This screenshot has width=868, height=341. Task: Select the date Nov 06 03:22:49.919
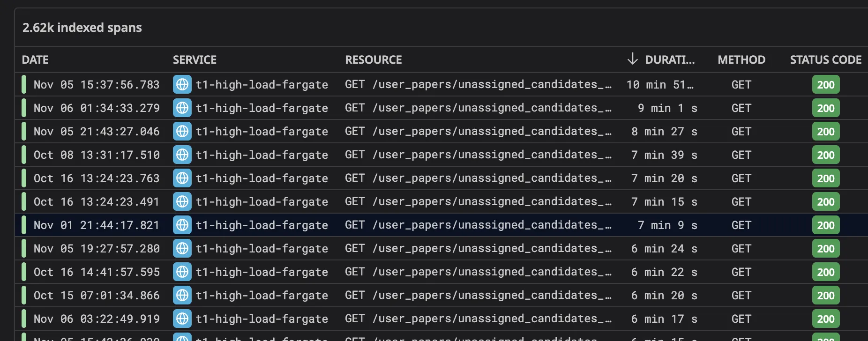tap(97, 319)
